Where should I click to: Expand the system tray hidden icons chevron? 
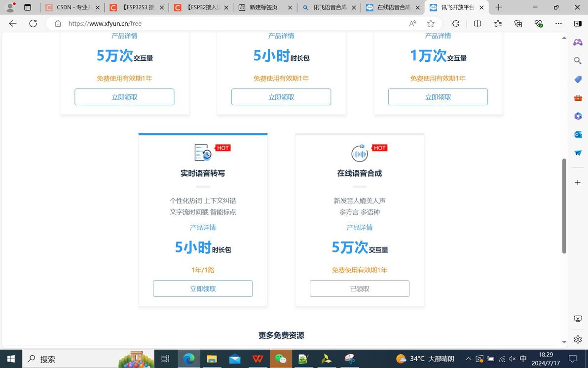468,359
